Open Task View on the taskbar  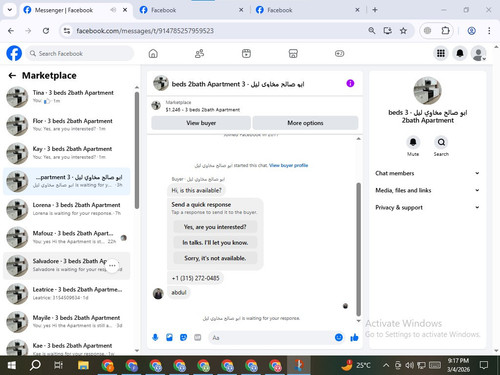58,365
